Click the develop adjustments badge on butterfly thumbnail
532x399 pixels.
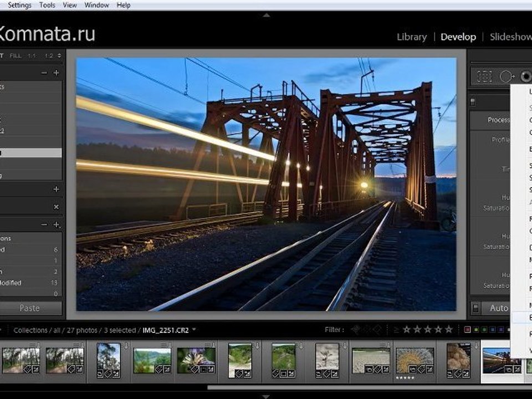[211, 369]
